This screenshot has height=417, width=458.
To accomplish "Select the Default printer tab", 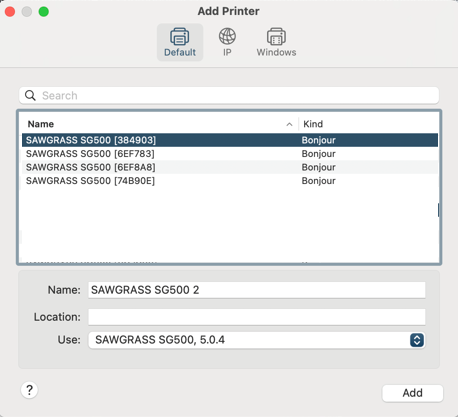I will [x=180, y=42].
